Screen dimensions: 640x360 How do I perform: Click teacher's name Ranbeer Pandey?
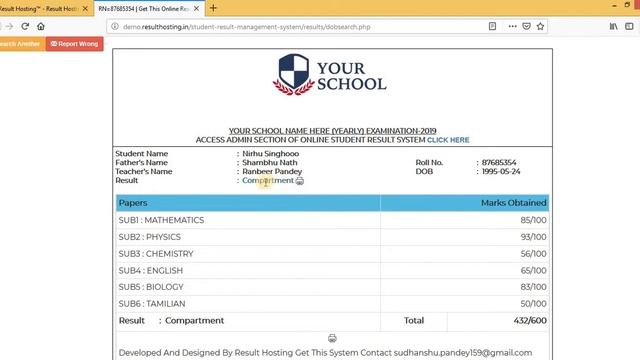[272, 171]
